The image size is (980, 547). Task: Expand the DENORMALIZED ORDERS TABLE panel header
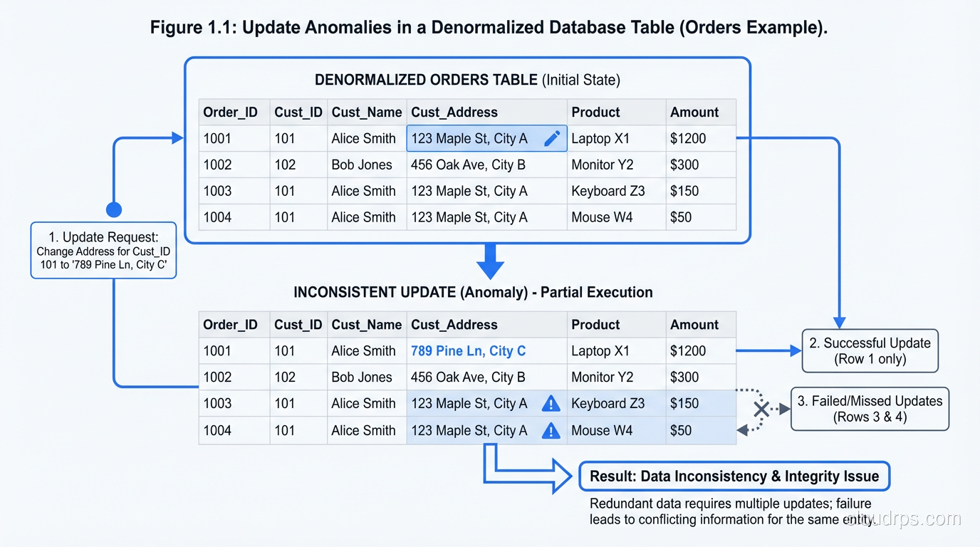pos(467,80)
